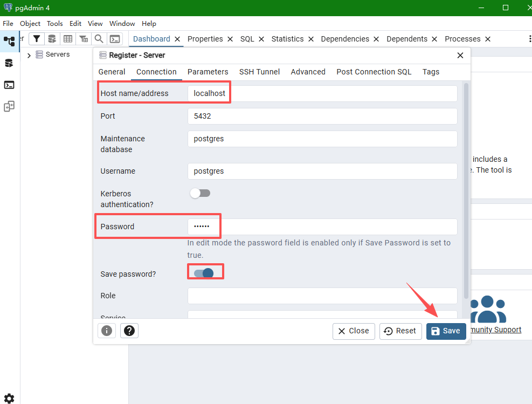Click the Query Tool toolbar icon

52,39
